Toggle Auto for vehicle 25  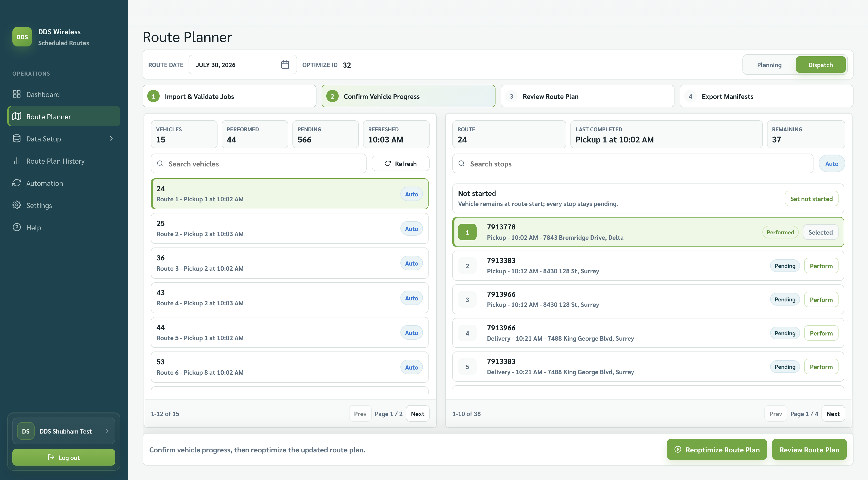412,229
